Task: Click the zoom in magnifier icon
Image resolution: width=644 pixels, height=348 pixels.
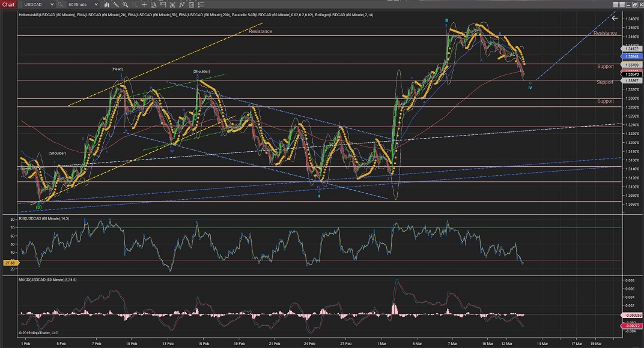Action: (x=125, y=4)
